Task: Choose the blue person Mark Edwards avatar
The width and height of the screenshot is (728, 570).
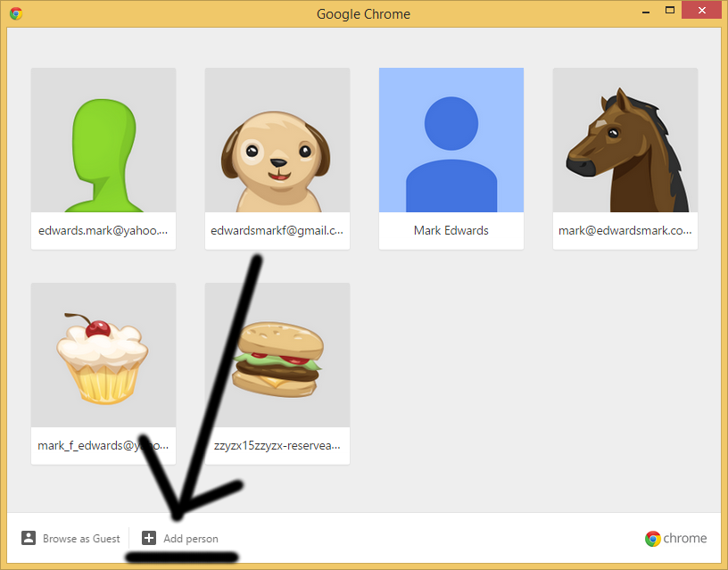Action: click(451, 140)
